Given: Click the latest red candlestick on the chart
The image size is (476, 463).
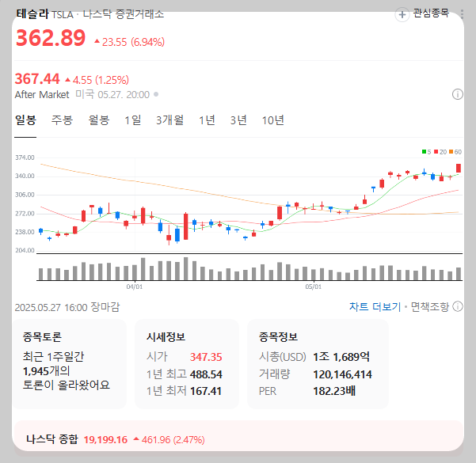Looking at the screenshot, I should coord(459,168).
